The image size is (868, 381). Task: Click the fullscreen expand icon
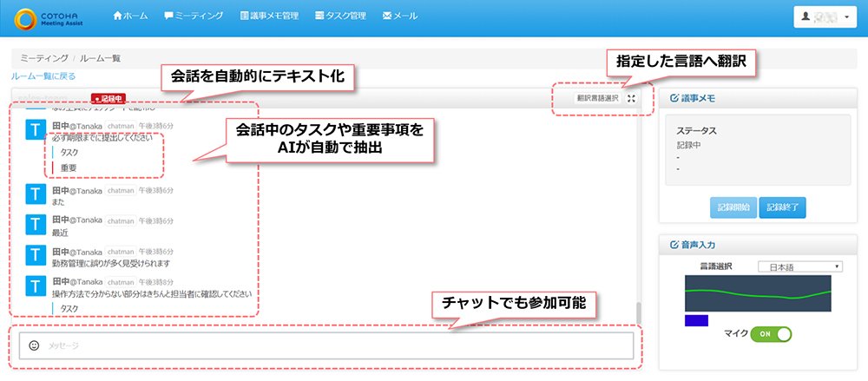(631, 98)
